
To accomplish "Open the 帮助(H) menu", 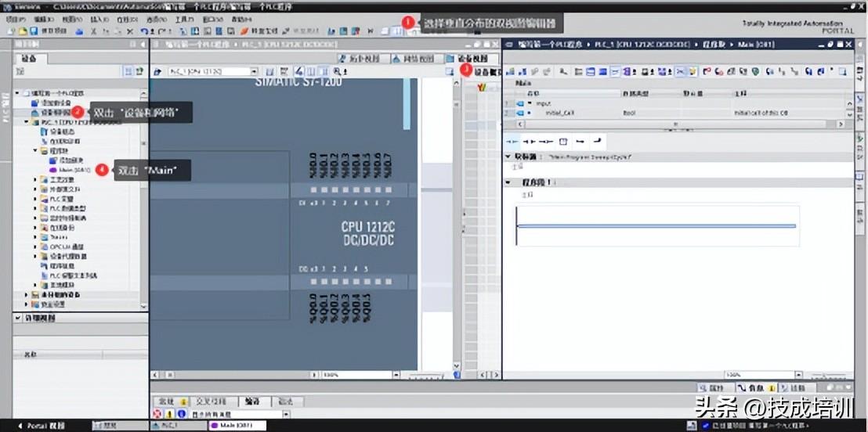I will pos(242,20).
